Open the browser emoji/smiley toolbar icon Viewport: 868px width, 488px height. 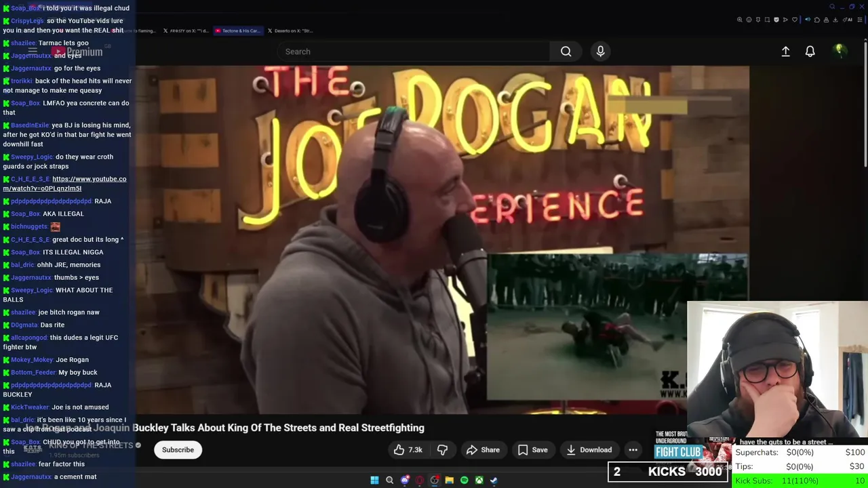coord(749,20)
